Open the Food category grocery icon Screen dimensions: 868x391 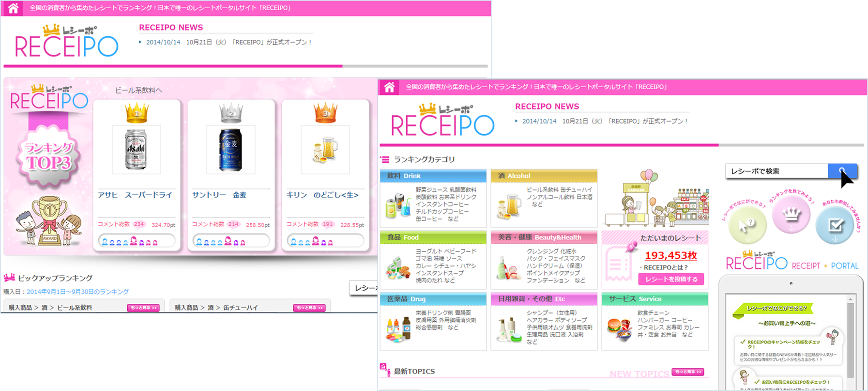point(398,267)
